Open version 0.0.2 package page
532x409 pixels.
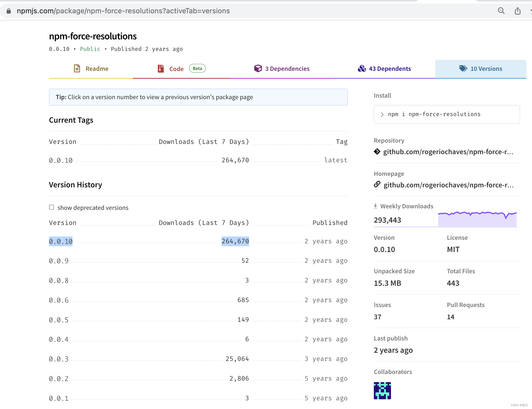(x=59, y=379)
